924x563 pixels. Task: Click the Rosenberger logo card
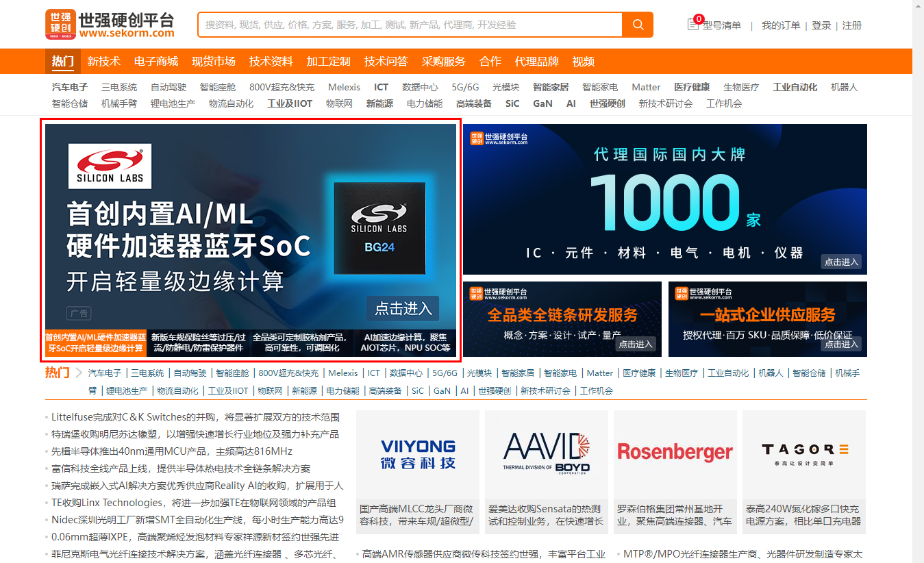[675, 455]
